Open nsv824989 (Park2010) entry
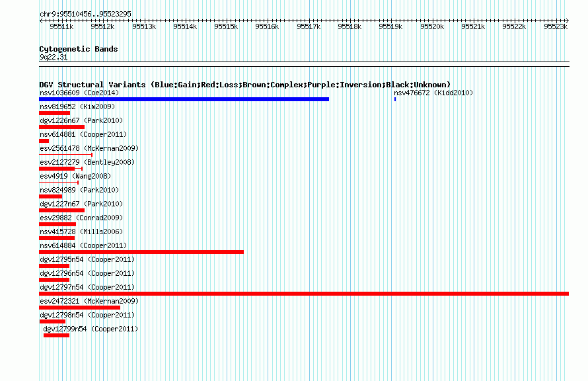 (79, 190)
